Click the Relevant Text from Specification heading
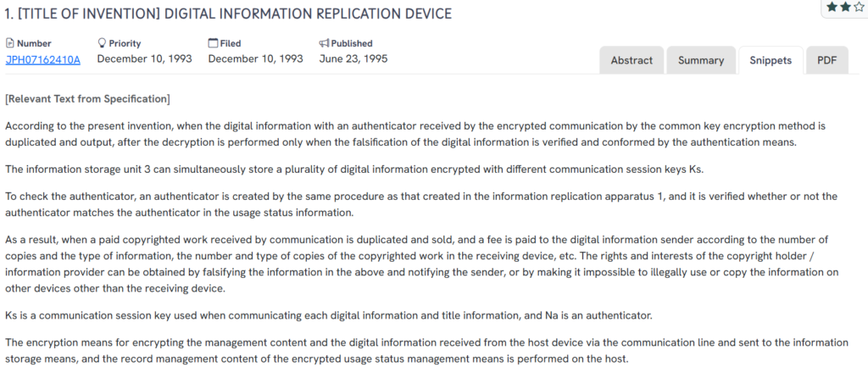Image resolution: width=868 pixels, height=378 pixels. point(87,99)
